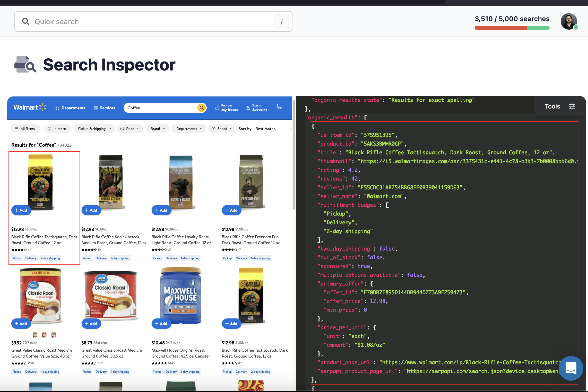The image size is (588, 392).
Task: Open the Intercom chat bubble
Action: click(x=571, y=368)
